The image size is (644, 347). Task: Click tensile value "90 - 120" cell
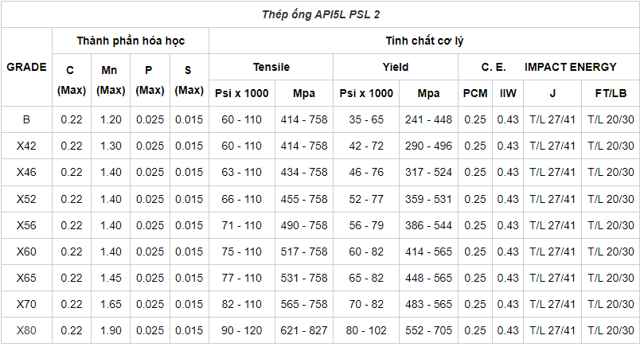tap(241, 330)
